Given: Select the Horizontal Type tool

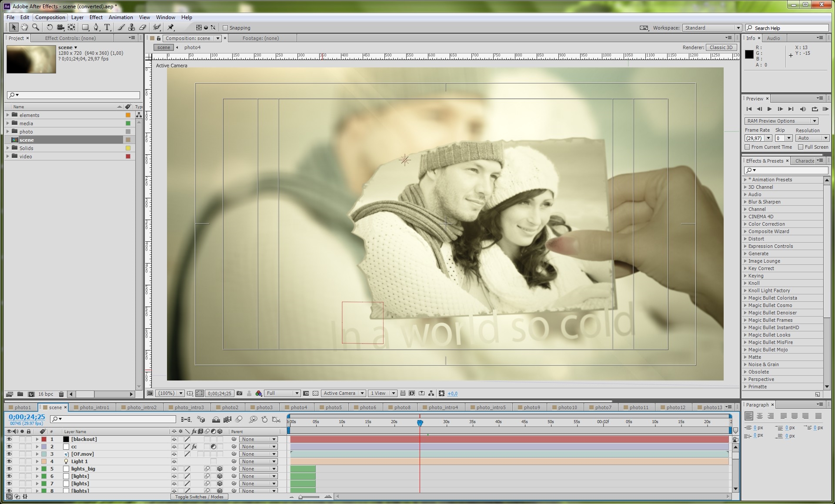Looking at the screenshot, I should 107,27.
